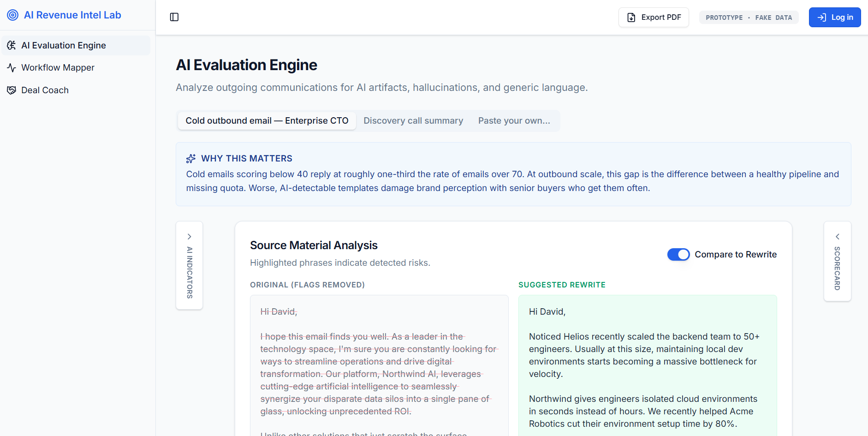Open Workflow Mapper in sidebar
The width and height of the screenshot is (868, 436).
click(x=76, y=68)
